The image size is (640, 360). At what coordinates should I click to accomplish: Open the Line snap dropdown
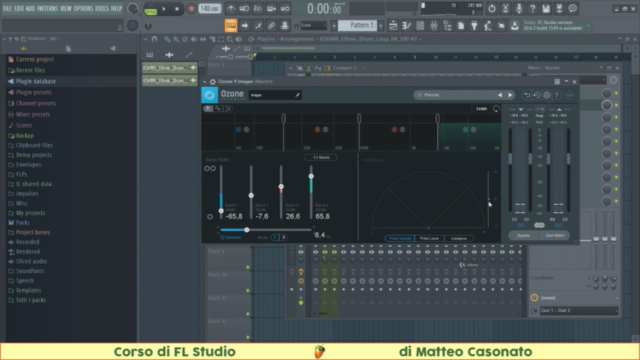click(x=313, y=25)
